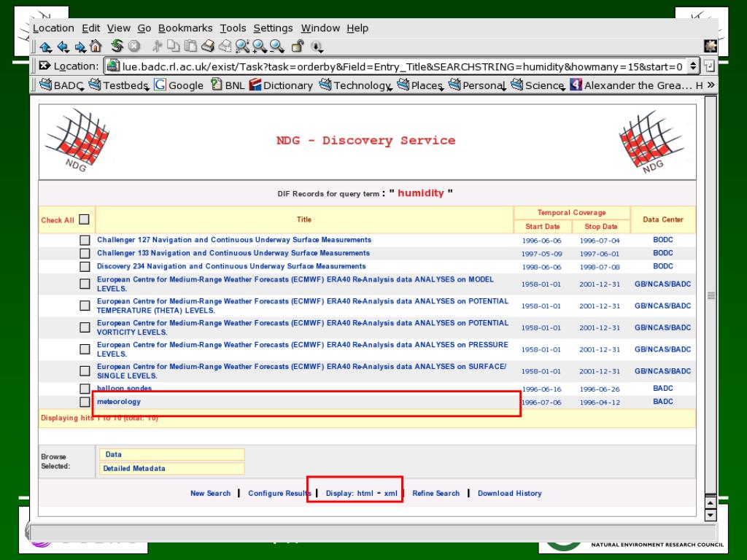The image size is (747, 560).
Task: Open the Location URL history dropdown
Action: 694,66
